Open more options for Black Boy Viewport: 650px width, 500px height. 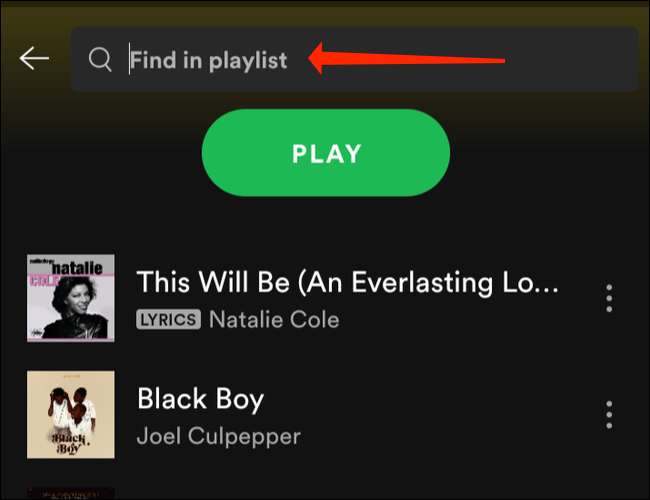609,415
